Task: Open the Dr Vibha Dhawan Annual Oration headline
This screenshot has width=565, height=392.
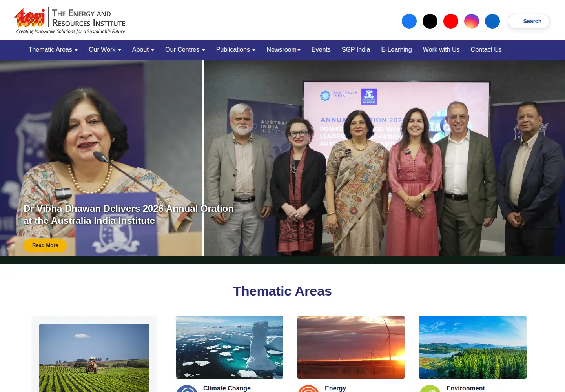Action: pyautogui.click(x=129, y=214)
